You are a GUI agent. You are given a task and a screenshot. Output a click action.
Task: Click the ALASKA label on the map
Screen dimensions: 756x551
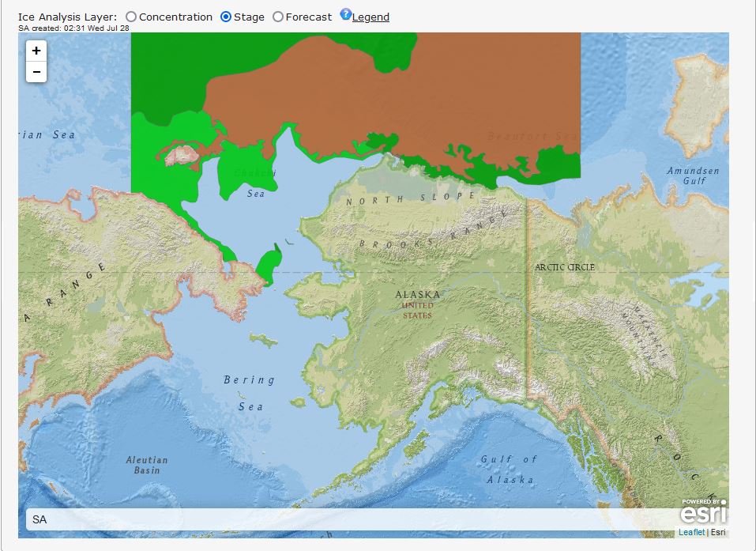point(418,295)
